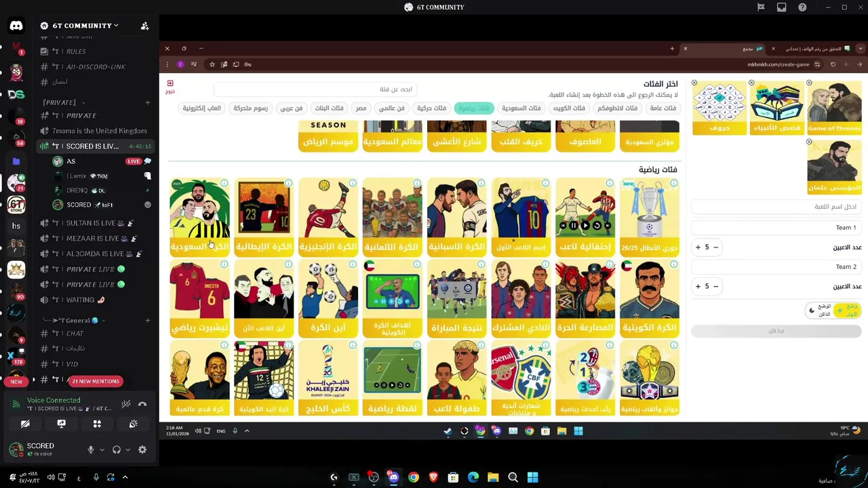This screenshot has height=488, width=868.
Task: Open the browser tab list dropdown arrow
Action: tap(860, 49)
